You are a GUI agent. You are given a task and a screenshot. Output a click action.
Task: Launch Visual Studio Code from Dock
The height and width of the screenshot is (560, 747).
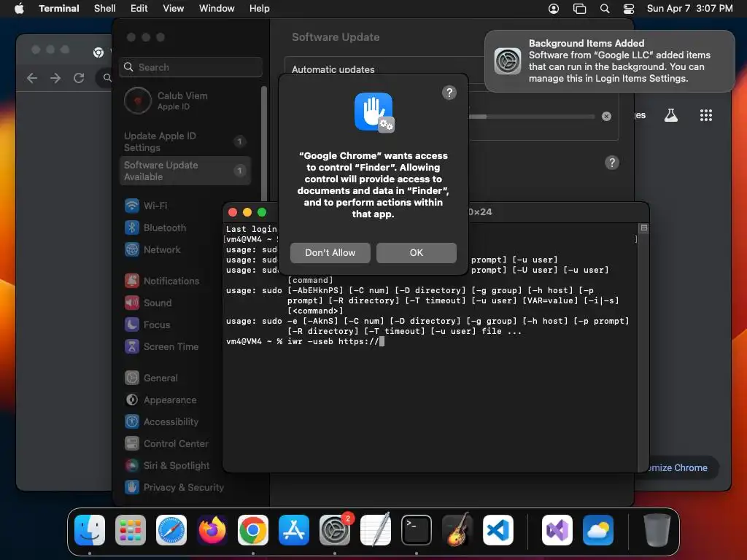(498, 530)
